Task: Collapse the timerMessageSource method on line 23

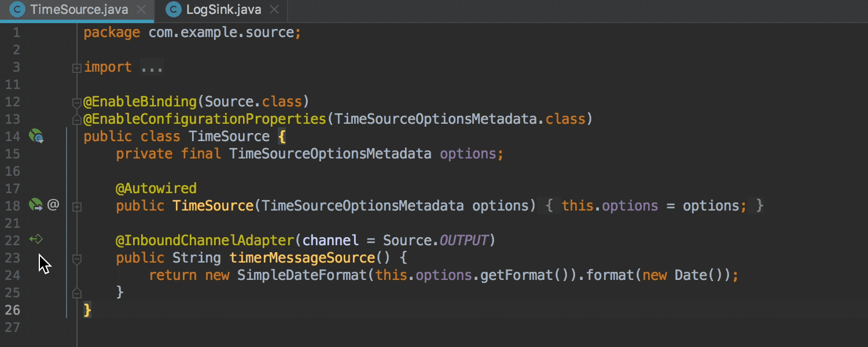Action: point(76,259)
